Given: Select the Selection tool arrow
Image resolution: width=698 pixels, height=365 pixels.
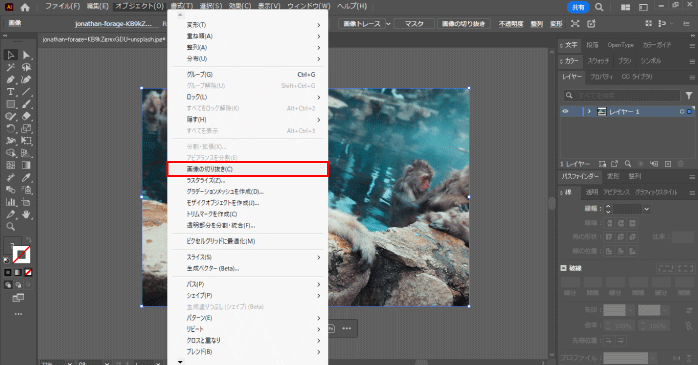Looking at the screenshot, I should pos(11,55).
